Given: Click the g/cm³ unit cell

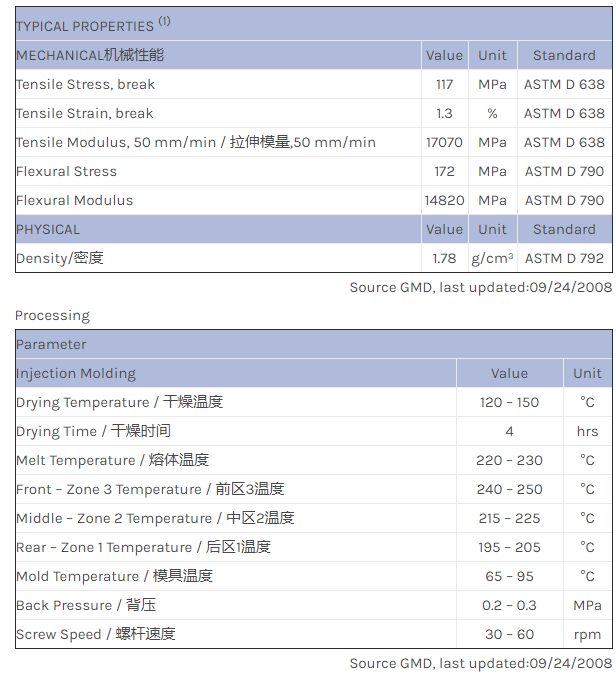Looking at the screenshot, I should [492, 259].
